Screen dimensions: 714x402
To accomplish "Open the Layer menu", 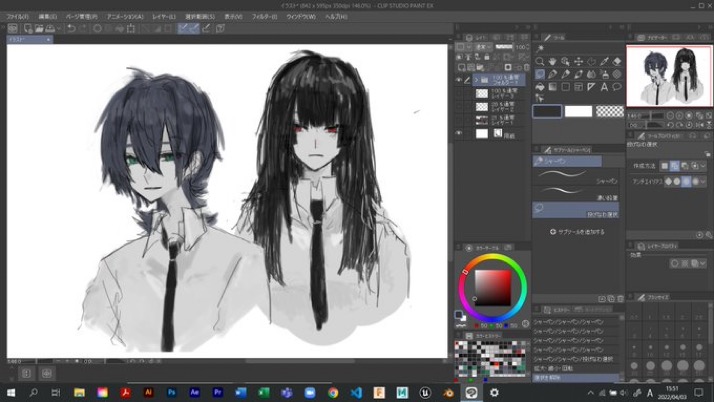I will tap(164, 16).
